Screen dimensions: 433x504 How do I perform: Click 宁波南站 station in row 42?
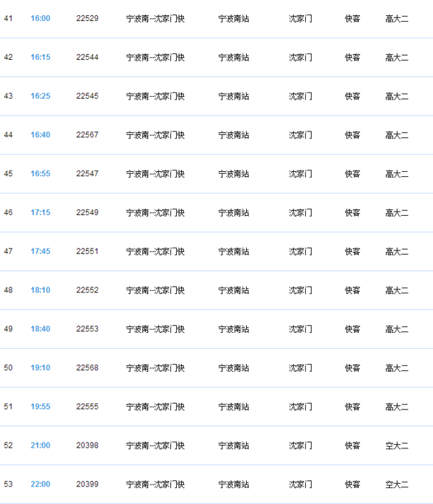pos(234,58)
